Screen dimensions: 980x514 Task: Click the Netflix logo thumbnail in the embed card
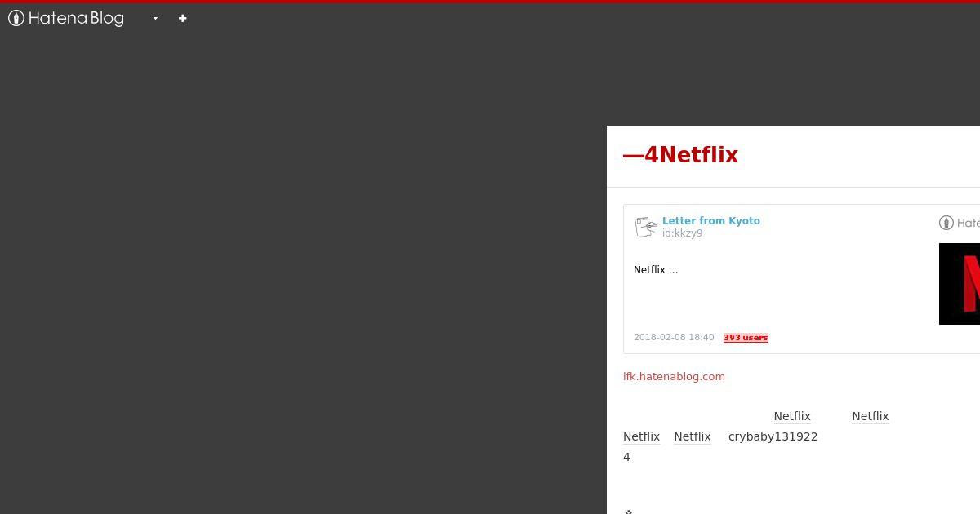tap(960, 284)
